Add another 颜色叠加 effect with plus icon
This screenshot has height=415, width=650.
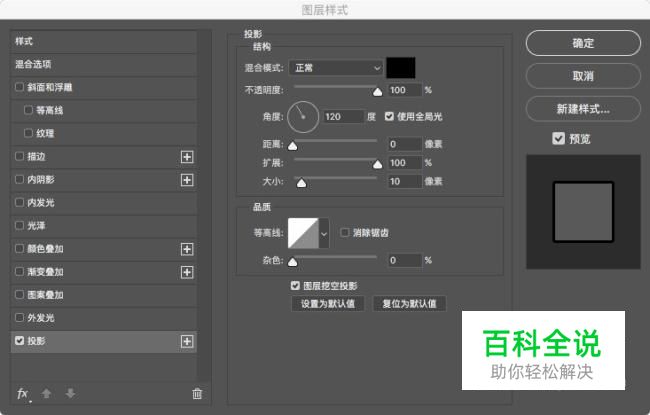tap(187, 249)
